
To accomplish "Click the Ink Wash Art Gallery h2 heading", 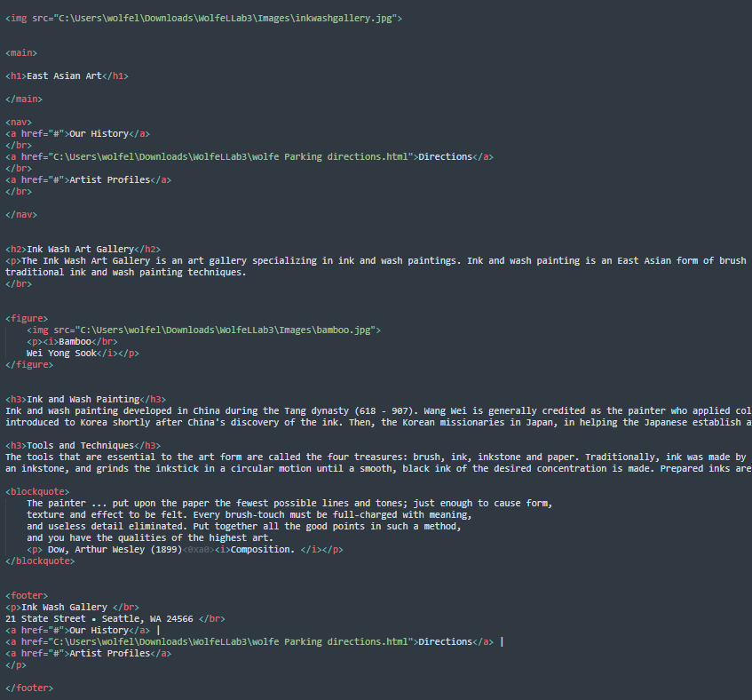I will (83, 249).
